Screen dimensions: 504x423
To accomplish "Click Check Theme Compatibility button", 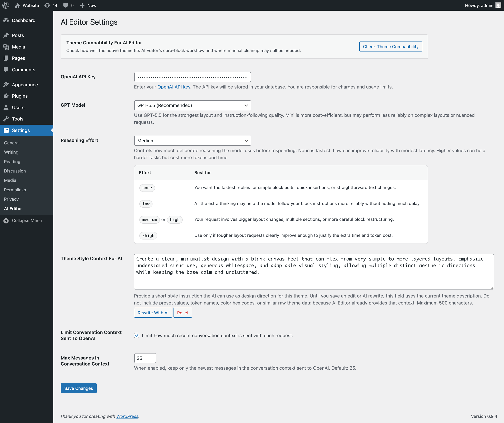I will coord(391,46).
